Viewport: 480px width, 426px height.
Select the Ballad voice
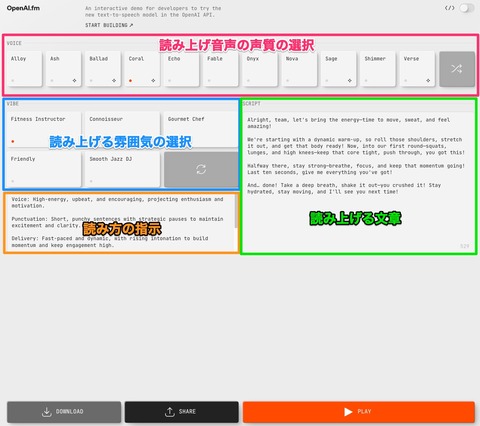coord(103,69)
